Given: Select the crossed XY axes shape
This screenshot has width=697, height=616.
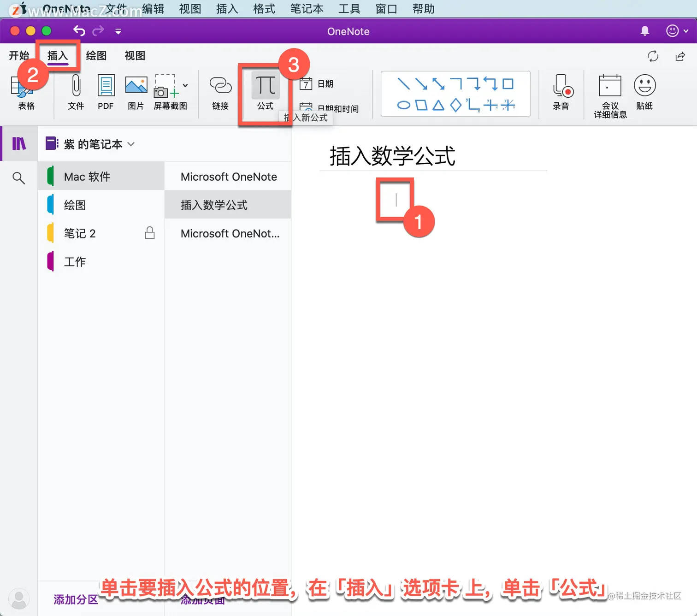Looking at the screenshot, I should (490, 105).
